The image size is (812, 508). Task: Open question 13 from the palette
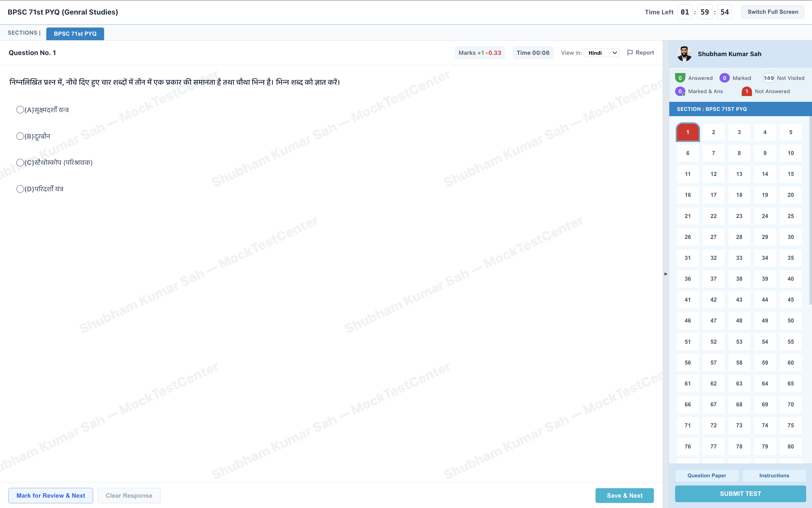click(x=739, y=174)
